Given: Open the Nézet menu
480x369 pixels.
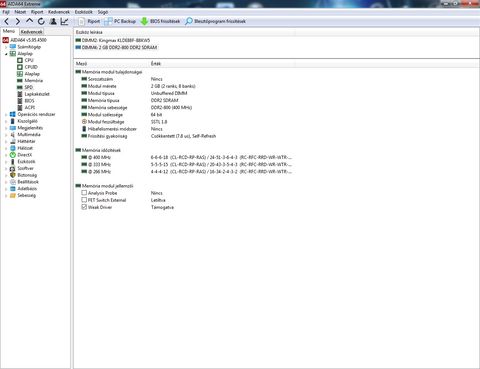Looking at the screenshot, I should pos(20,12).
